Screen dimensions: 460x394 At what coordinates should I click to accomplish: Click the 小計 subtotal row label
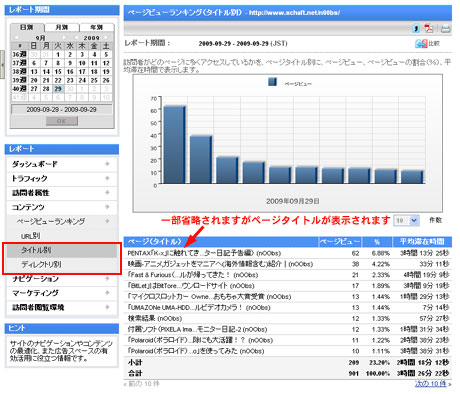(x=135, y=362)
